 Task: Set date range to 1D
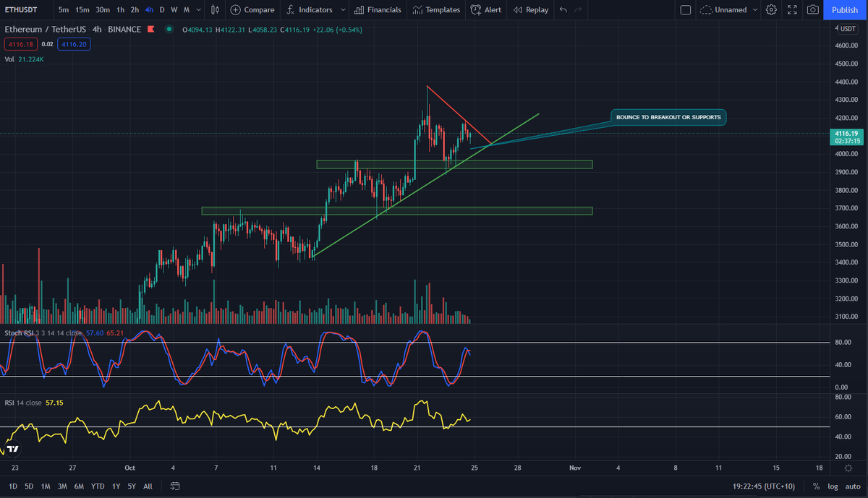pos(13,486)
